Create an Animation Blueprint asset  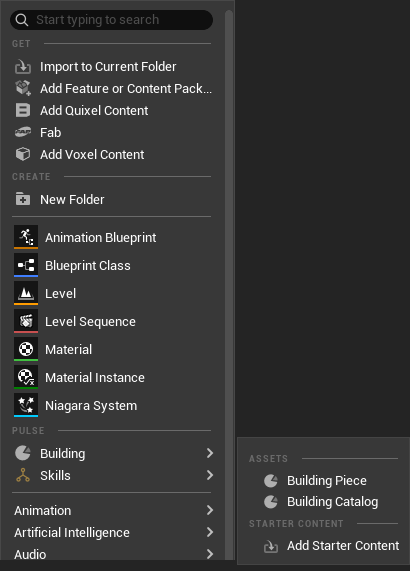tap(112, 237)
